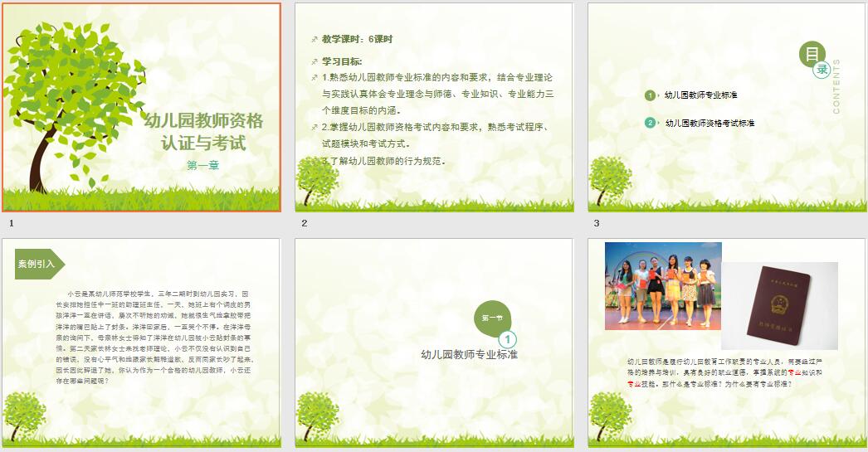This screenshot has width=868, height=452.
Task: Click the vertical 'CONTENTS' label on slide 3
Action: pos(836,86)
